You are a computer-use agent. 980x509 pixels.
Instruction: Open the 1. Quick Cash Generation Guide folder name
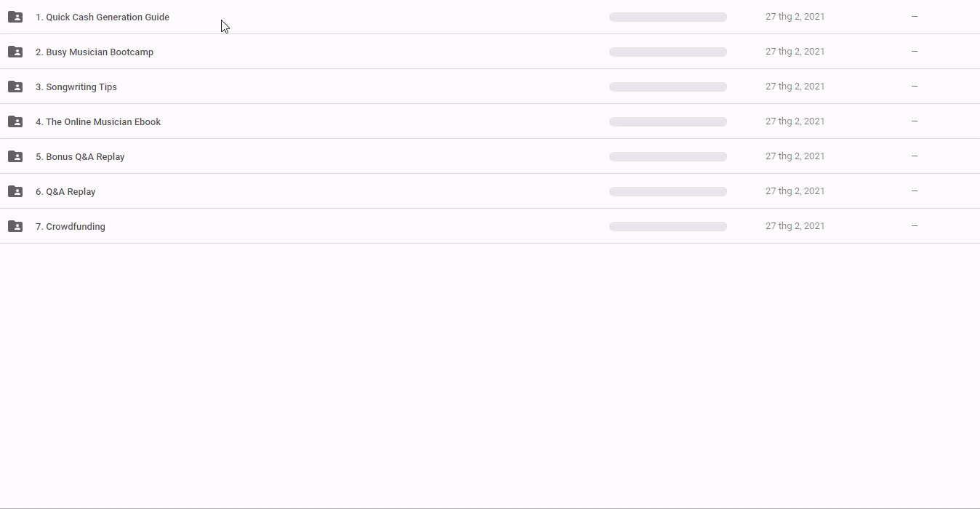[103, 17]
